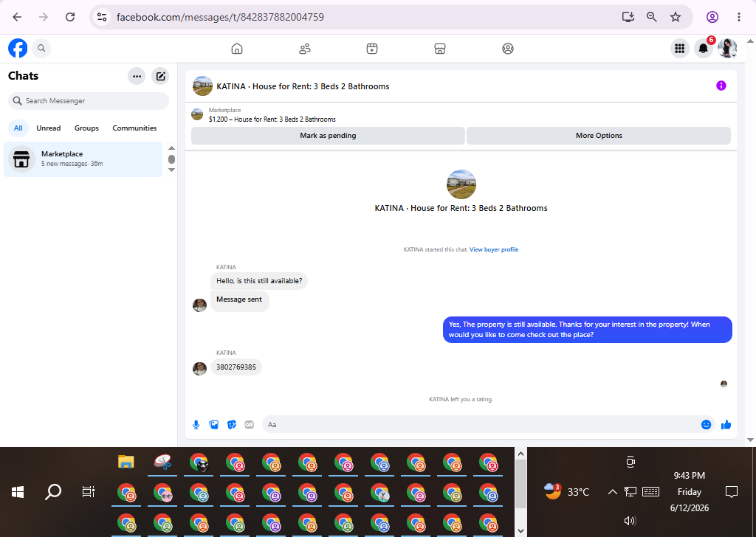This screenshot has height=537, width=756.
Task: Open Task View on taskbar
Action: [89, 492]
